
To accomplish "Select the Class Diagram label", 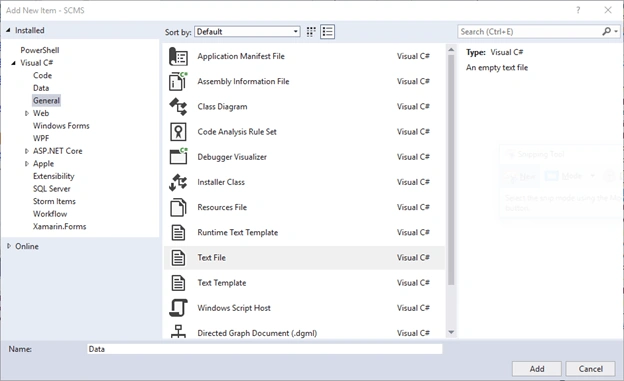I will point(222,107).
